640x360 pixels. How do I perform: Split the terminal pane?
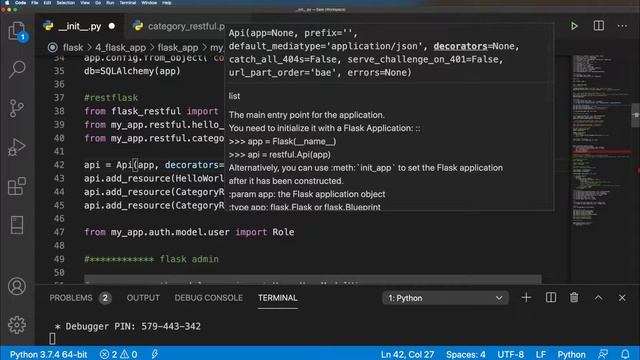[551, 298]
